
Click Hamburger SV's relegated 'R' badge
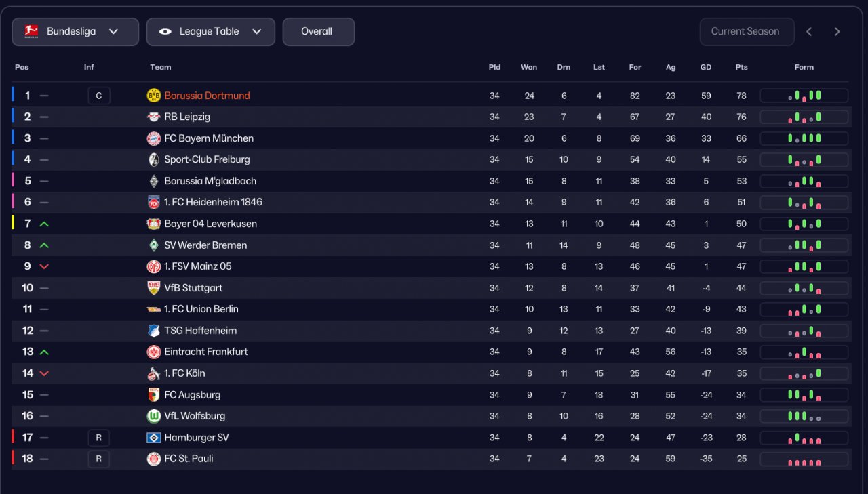[98, 438]
